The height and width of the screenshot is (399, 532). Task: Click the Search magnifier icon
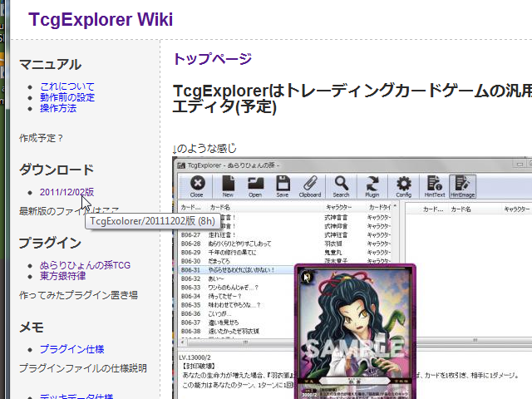click(x=341, y=186)
